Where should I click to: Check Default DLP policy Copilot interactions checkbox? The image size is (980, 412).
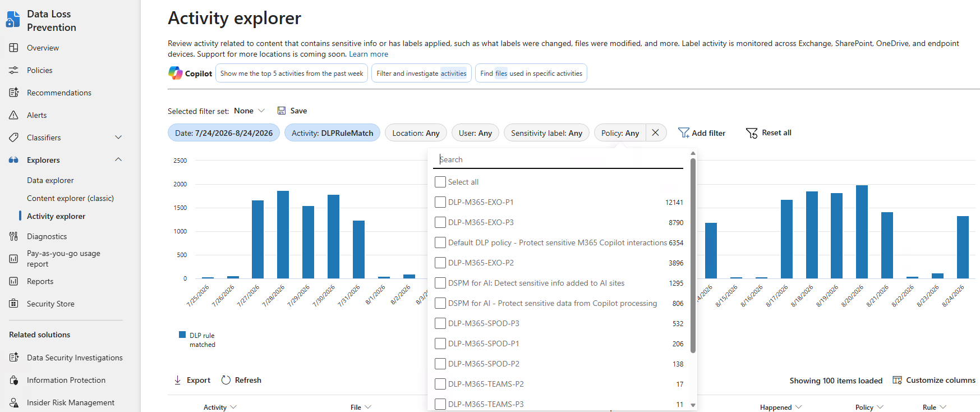[440, 242]
